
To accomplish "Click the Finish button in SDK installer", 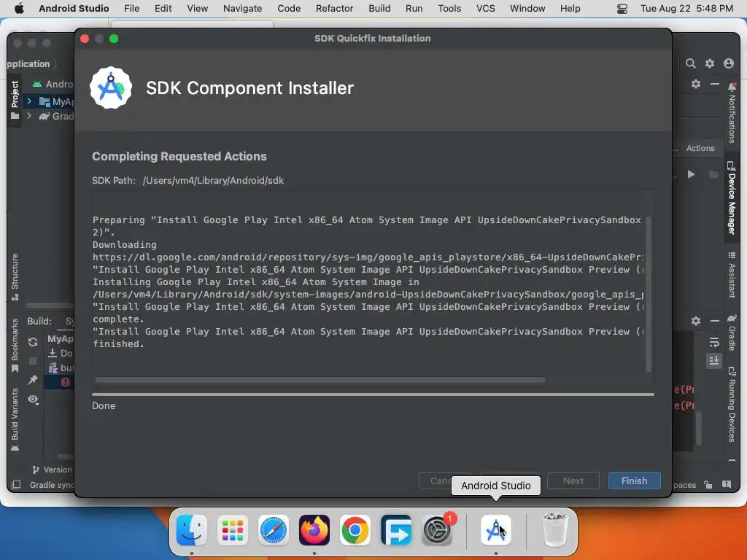I will [x=634, y=481].
